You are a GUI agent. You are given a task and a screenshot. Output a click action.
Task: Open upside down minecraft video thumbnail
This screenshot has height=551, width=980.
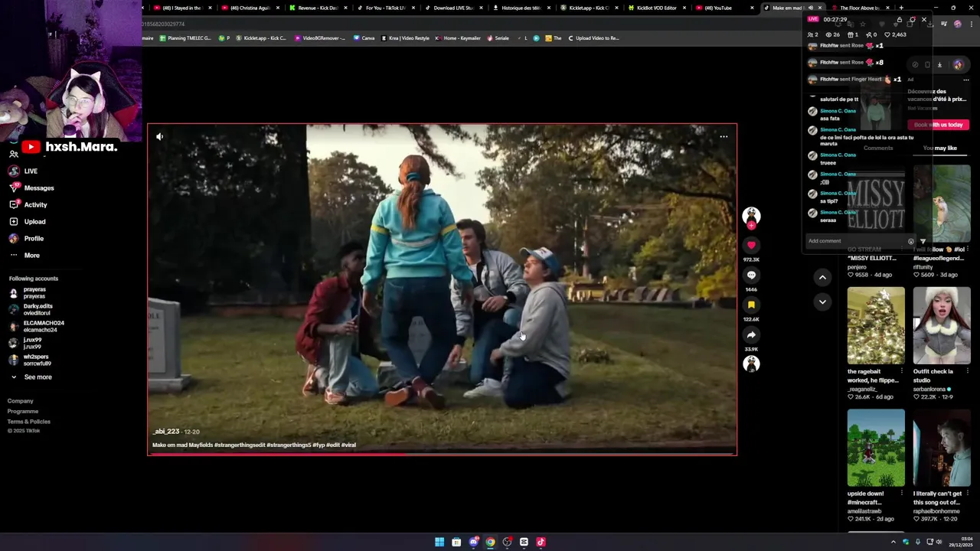pos(876,448)
